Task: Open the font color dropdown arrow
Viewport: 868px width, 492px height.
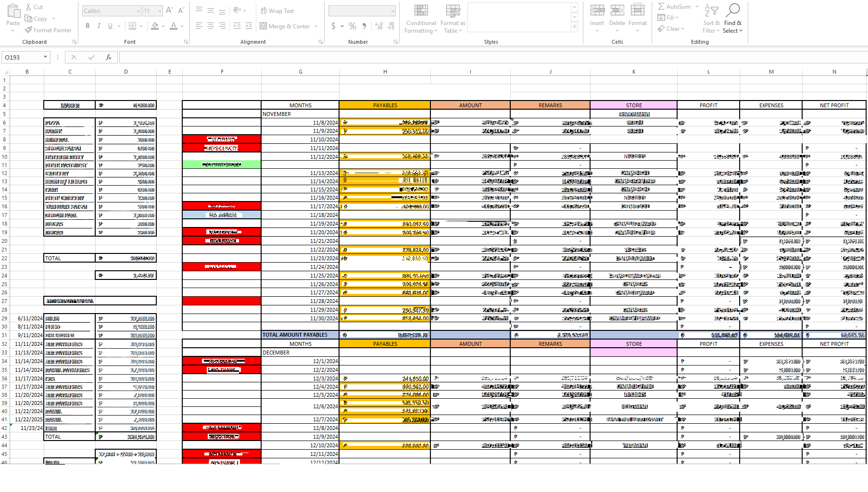Action: [182, 26]
